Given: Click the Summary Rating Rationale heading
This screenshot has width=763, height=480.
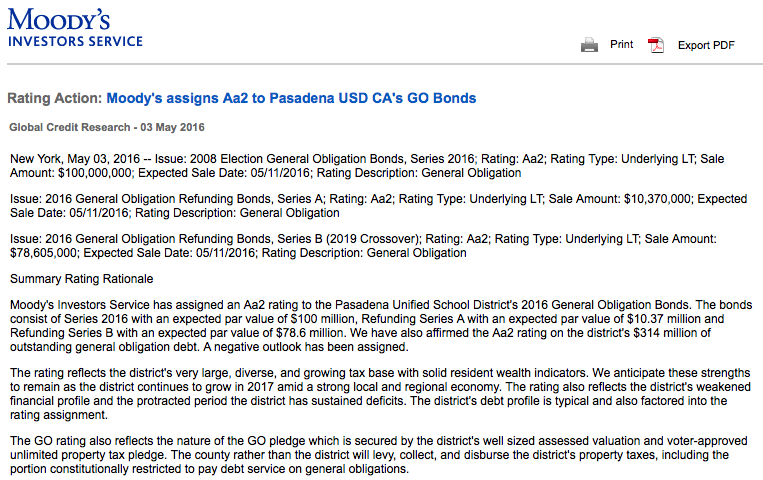Looking at the screenshot, I should tap(81, 279).
